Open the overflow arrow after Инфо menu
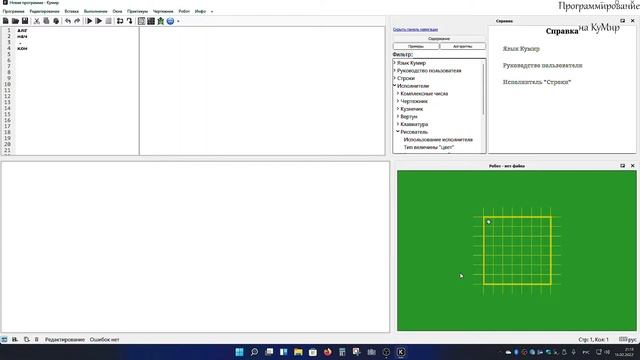640x360 pixels. coord(212,11)
